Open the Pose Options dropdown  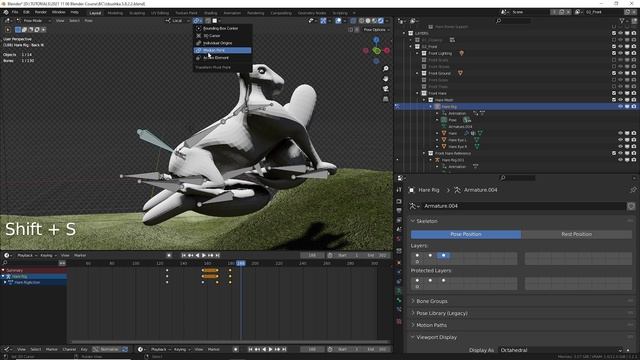click(x=376, y=29)
